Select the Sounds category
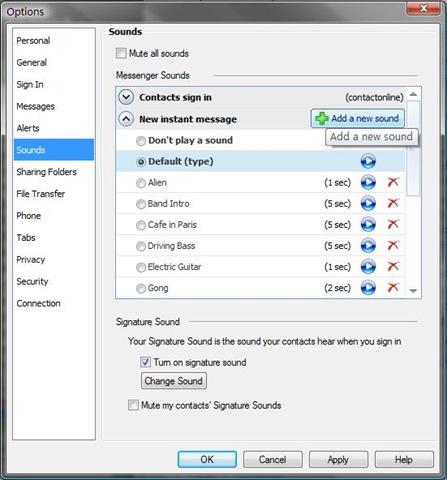Screen dimensions: 447x480 pyautogui.click(x=54, y=150)
